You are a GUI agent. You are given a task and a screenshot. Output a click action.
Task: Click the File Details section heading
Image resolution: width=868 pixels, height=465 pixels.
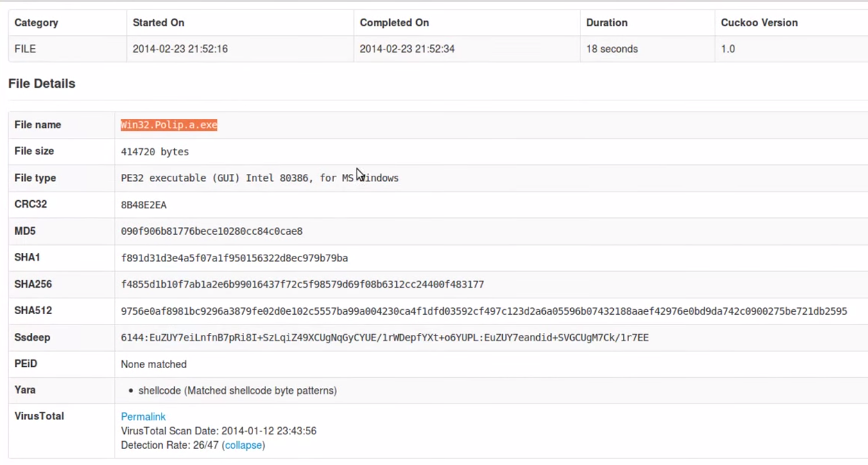pos(41,83)
